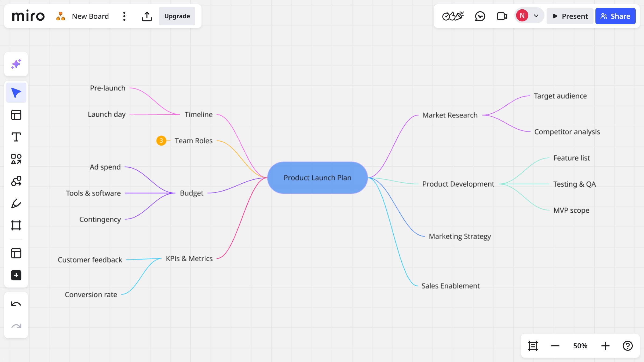The height and width of the screenshot is (362, 644).
Task: Open the user account dropdown next to avatar
Action: (x=536, y=16)
